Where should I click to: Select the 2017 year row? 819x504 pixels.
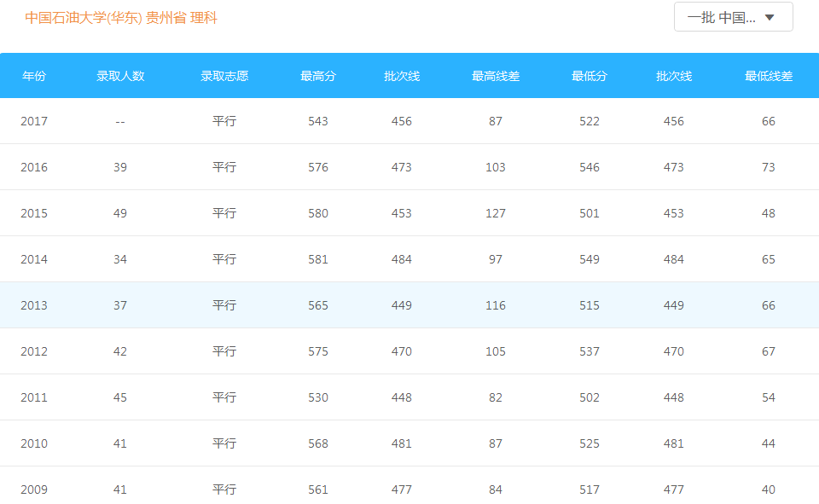(409, 121)
